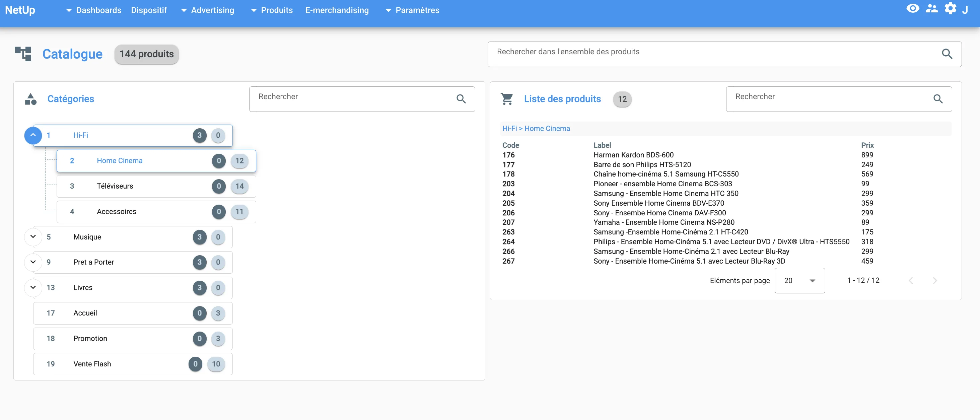Open the users group icon

coord(931,9)
